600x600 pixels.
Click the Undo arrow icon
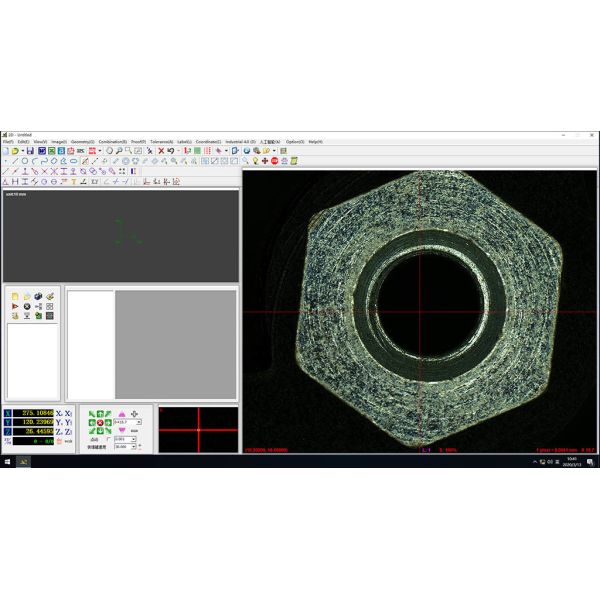(x=171, y=151)
